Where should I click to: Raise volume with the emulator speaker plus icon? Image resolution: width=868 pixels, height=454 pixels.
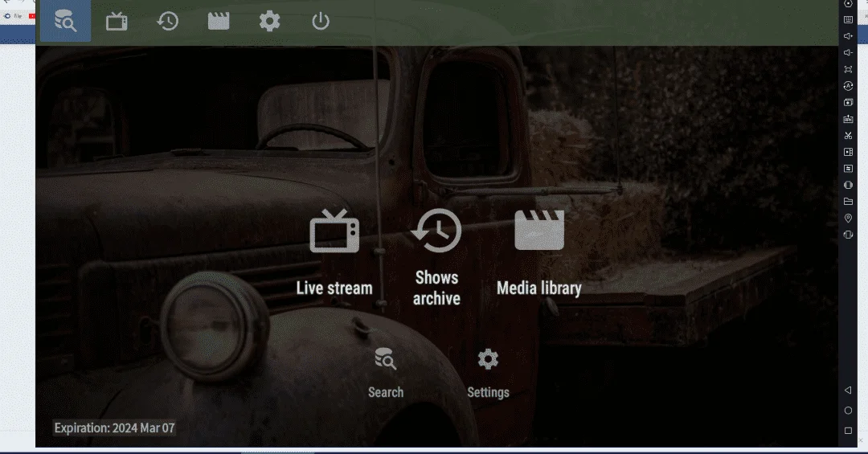(x=848, y=36)
